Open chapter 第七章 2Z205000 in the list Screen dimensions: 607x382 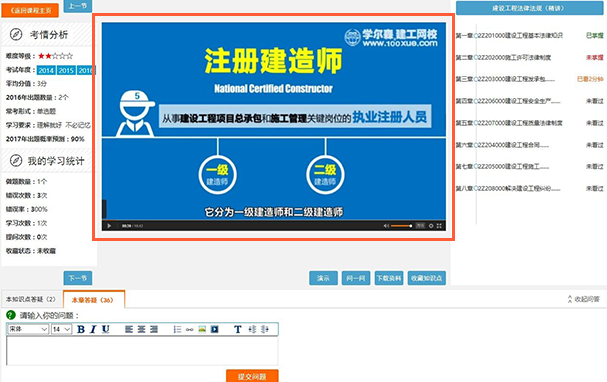click(502, 166)
